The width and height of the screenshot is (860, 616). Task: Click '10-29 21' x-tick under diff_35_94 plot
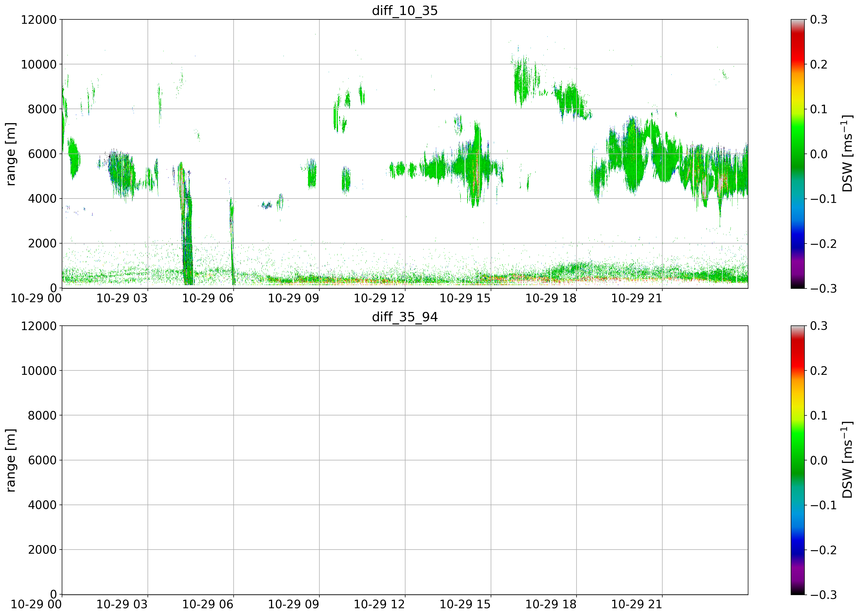[x=637, y=604]
